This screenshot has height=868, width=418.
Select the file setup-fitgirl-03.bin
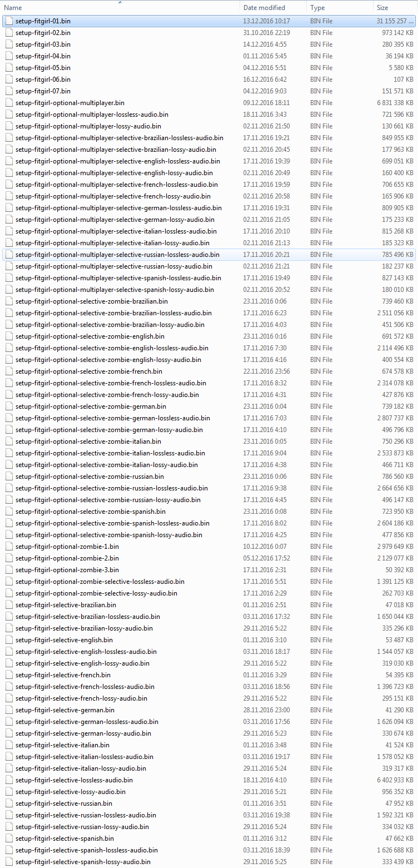pyautogui.click(x=43, y=44)
